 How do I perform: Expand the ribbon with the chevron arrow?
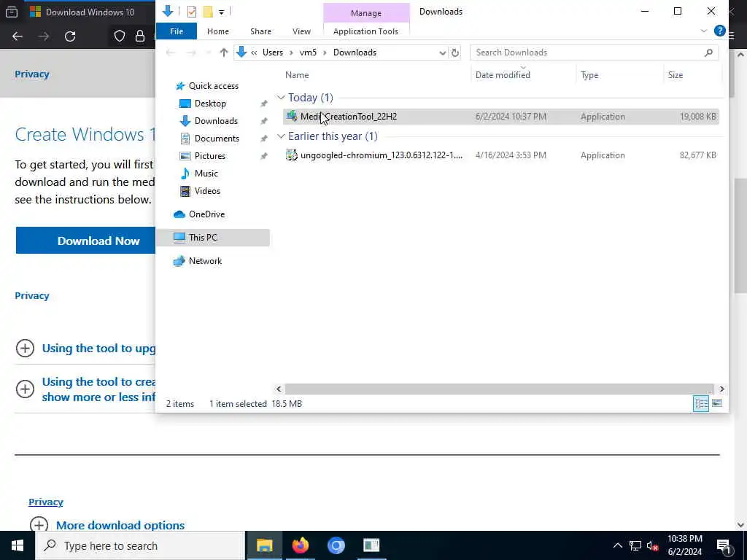coord(704,31)
